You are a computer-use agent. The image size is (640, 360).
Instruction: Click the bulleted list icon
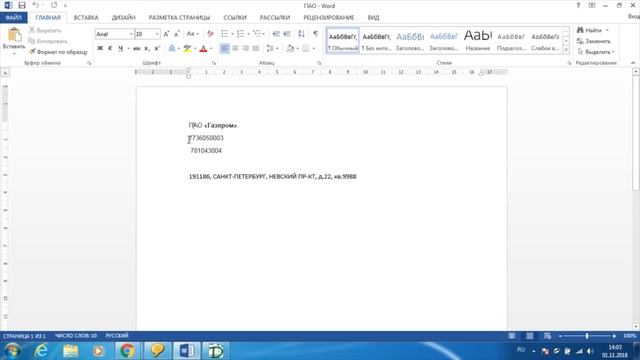[x=224, y=34]
